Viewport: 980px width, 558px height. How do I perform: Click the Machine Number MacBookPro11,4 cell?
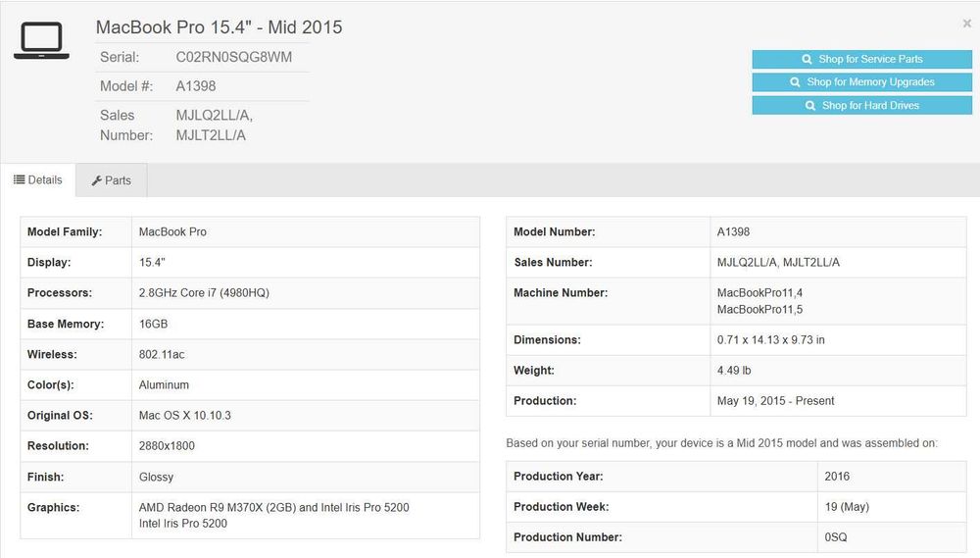[x=759, y=293]
